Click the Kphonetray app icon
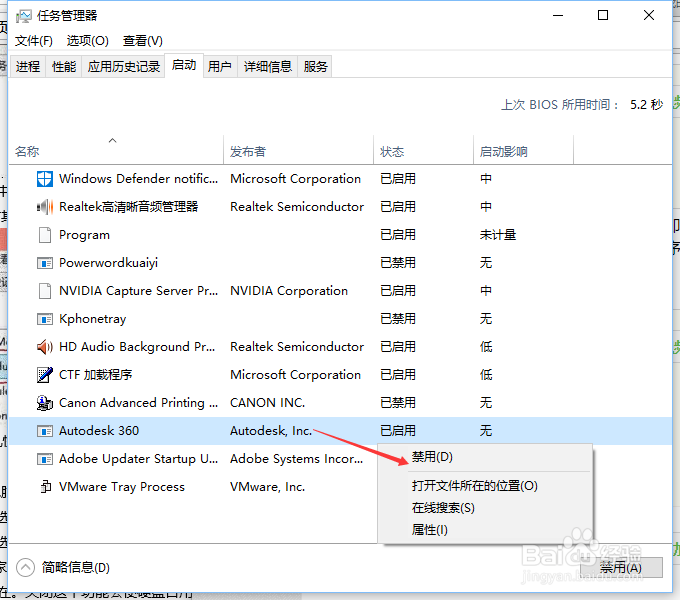 45,319
